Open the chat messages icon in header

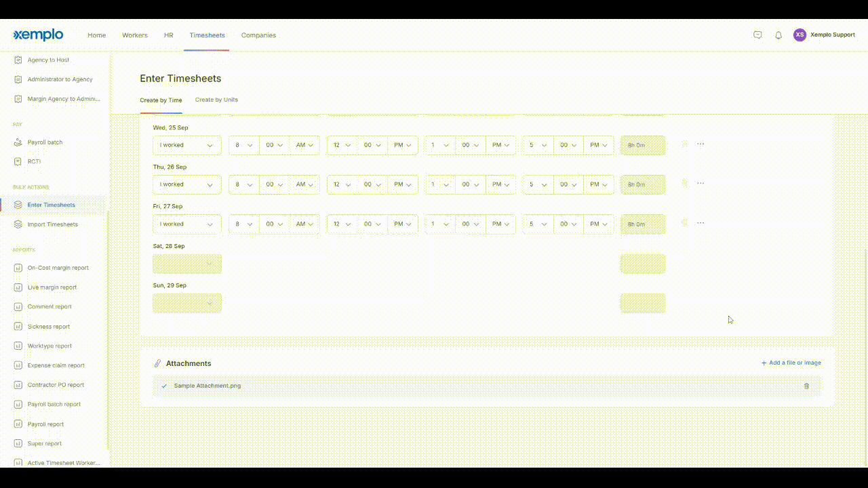click(757, 35)
